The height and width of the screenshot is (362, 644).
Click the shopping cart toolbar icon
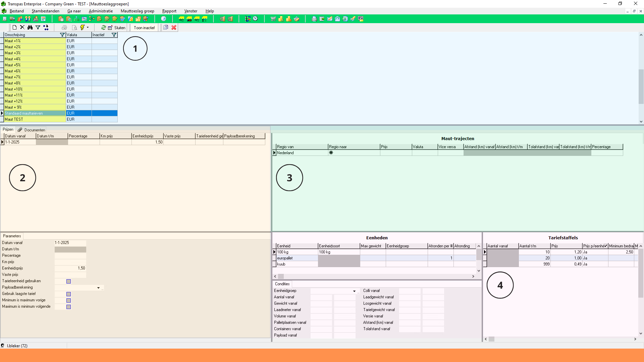(x=273, y=19)
